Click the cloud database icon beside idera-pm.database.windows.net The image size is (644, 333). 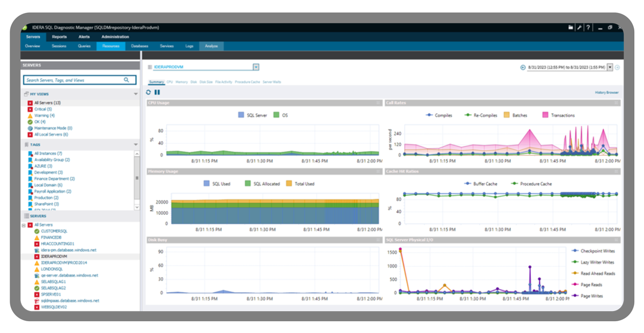point(37,250)
